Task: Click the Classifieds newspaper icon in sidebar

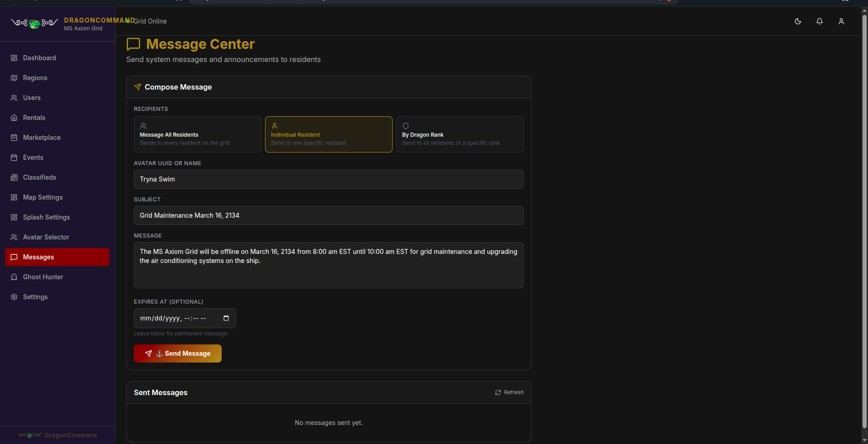Action: pyautogui.click(x=14, y=177)
